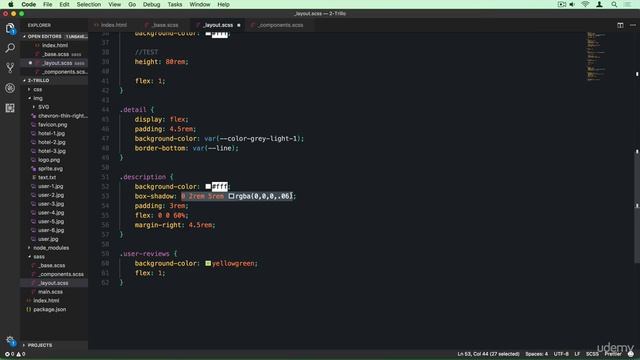Open the Tasks menu
This screenshot has width=640, height=360.
(175, 4)
